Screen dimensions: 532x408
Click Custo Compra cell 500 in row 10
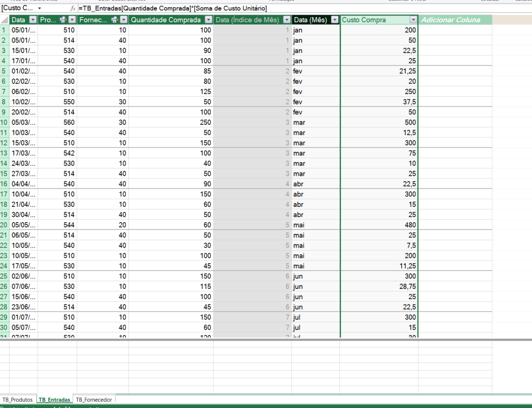click(379, 122)
